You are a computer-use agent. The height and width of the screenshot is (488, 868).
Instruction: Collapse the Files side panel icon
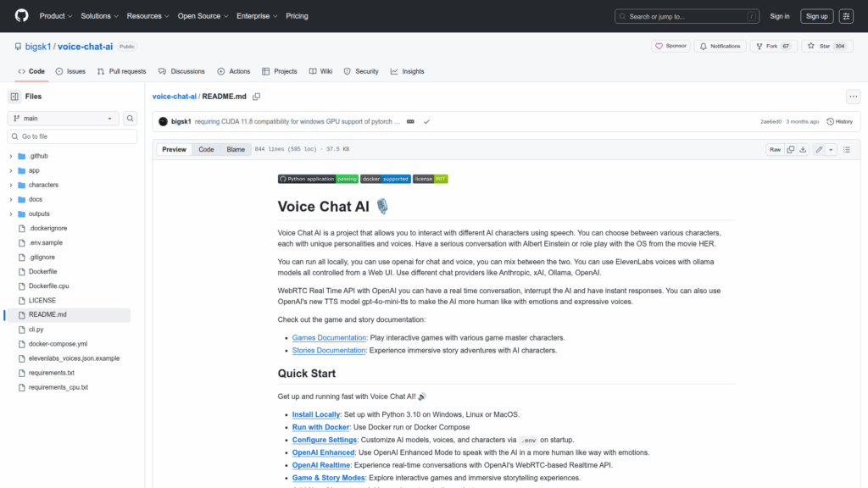(x=14, y=97)
